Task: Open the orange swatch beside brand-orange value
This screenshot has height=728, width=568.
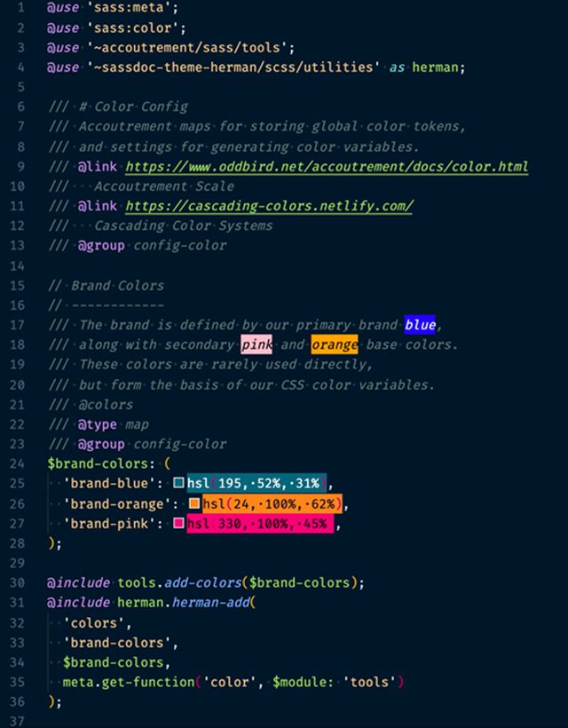Action: 194,503
